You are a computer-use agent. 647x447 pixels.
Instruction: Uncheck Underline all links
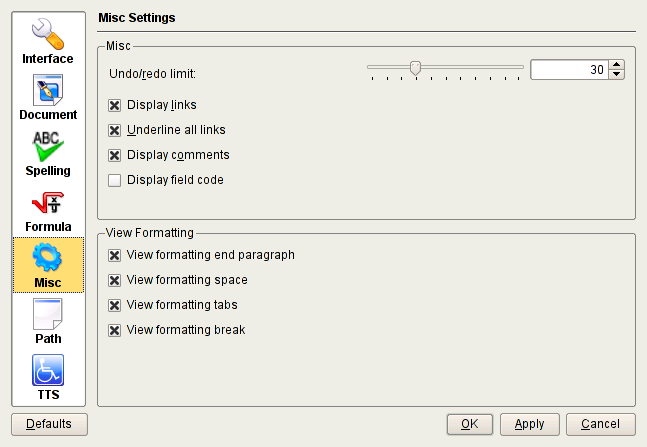115,130
